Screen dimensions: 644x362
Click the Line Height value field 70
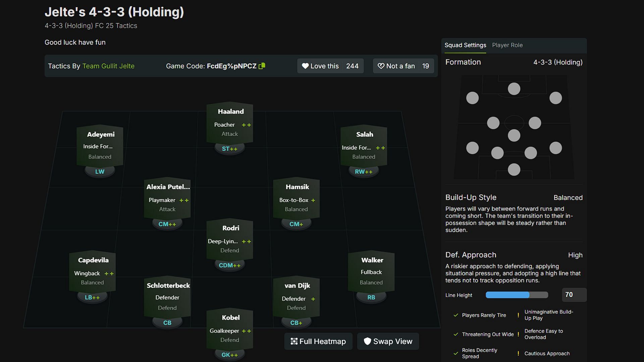574,295
